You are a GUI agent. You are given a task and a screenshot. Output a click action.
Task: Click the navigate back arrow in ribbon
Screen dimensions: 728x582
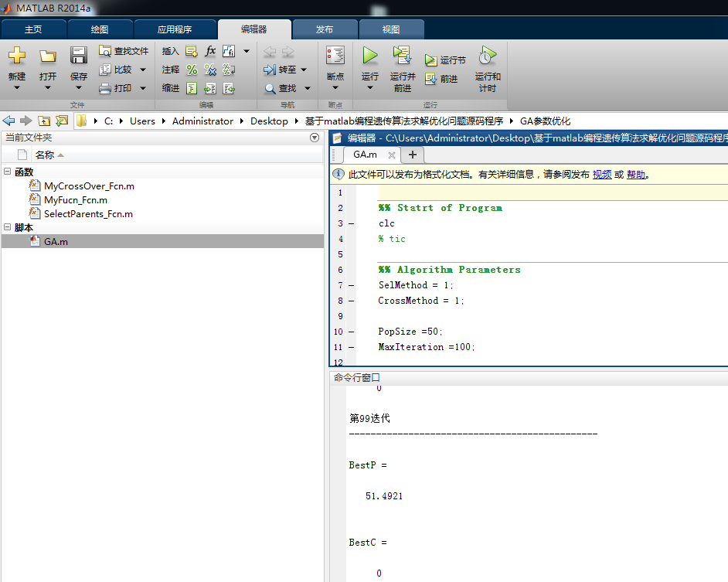coord(270,52)
